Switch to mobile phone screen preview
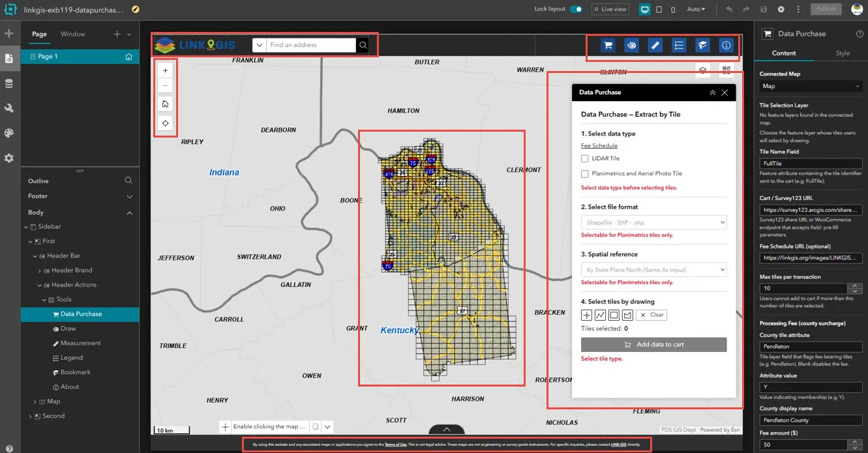 [672, 9]
